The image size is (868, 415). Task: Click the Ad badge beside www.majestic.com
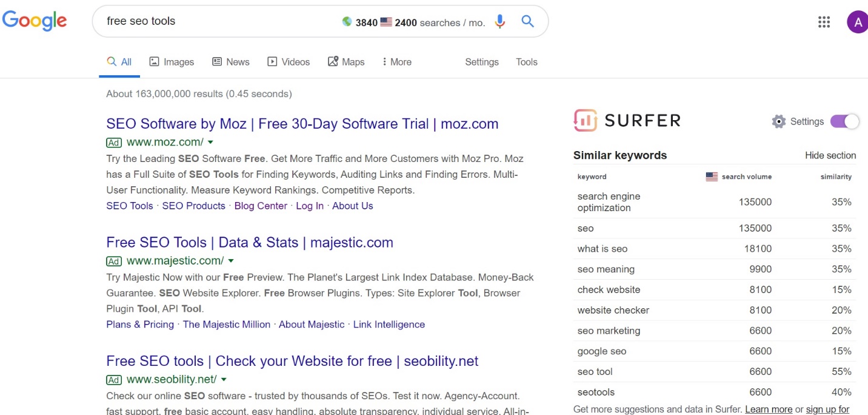click(x=113, y=261)
